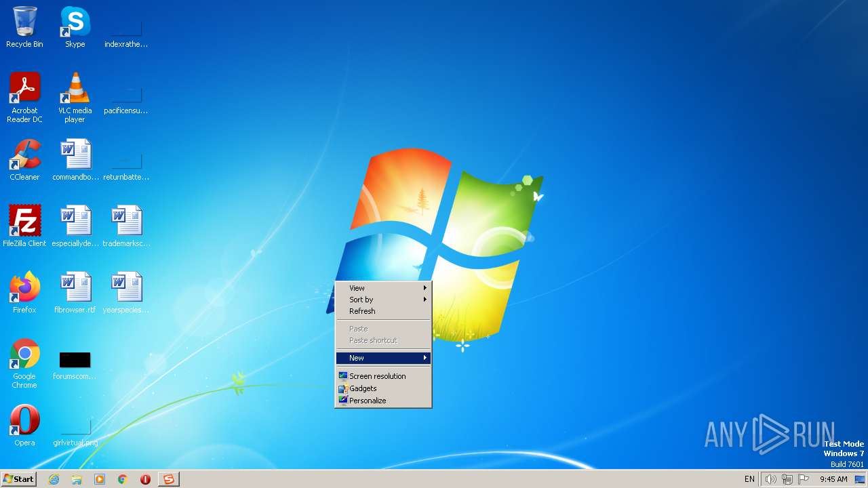Select the pacificensu... desktop file
868x488 pixels.
[x=126, y=100]
